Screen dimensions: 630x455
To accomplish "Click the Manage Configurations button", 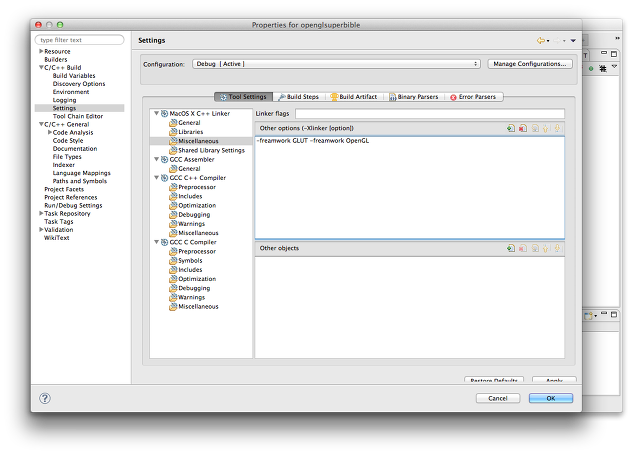I will (x=530, y=64).
